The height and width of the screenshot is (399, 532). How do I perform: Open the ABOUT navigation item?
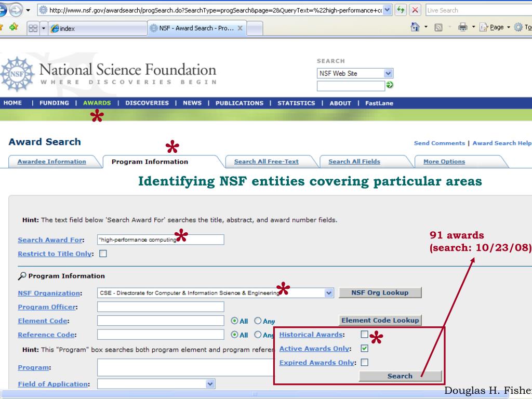(340, 103)
